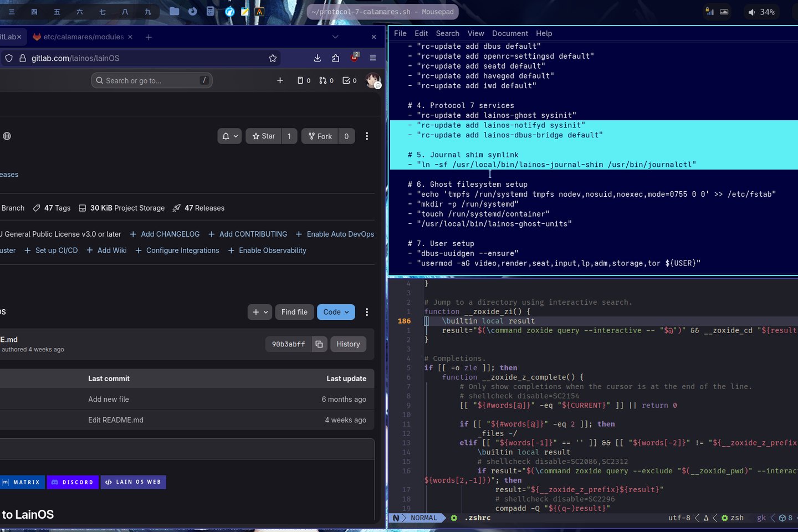Click the uBlock Origin extension icon

[355, 58]
